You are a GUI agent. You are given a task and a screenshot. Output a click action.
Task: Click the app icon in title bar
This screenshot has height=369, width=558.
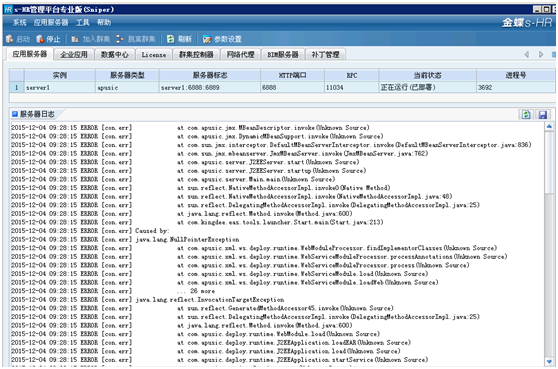(x=8, y=9)
